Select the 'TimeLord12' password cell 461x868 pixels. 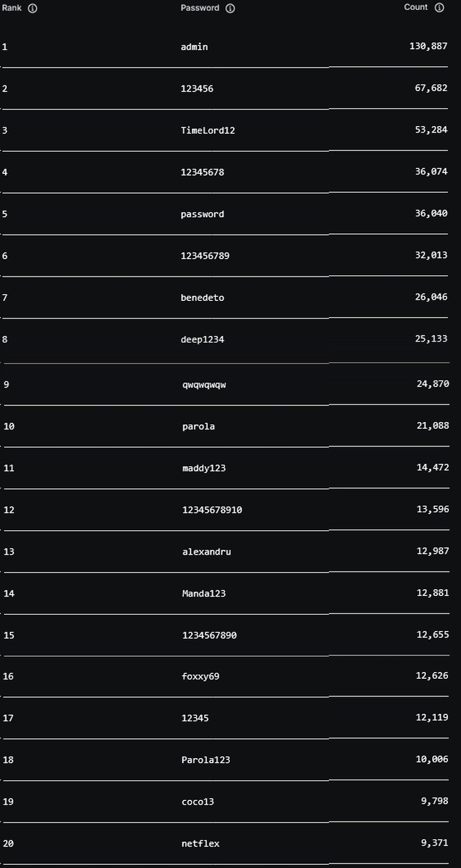pyautogui.click(x=208, y=130)
